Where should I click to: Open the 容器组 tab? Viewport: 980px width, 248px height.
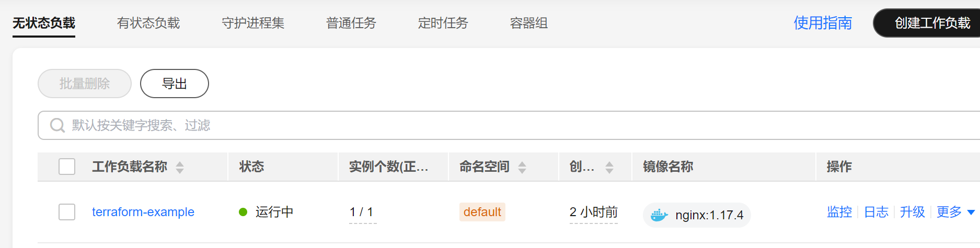tap(529, 23)
